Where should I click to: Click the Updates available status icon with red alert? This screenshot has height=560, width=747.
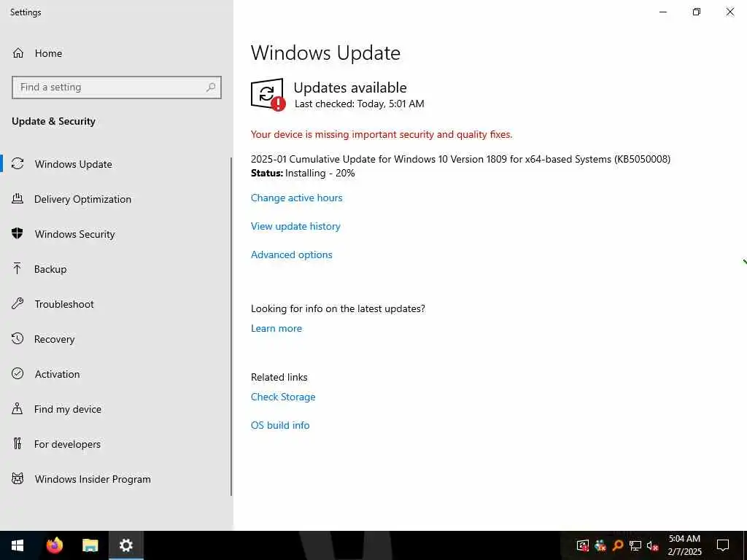pos(268,94)
